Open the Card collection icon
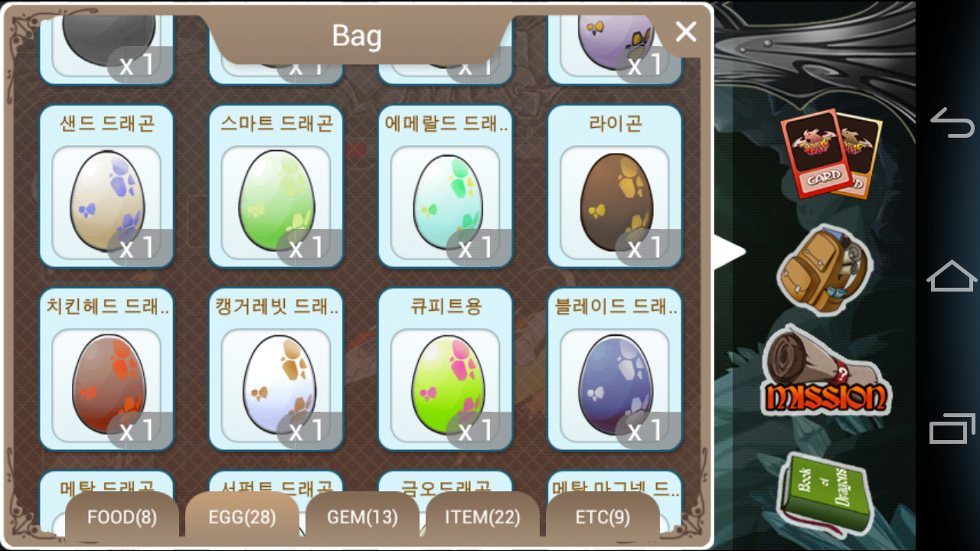The image size is (980, 551). pos(831,154)
